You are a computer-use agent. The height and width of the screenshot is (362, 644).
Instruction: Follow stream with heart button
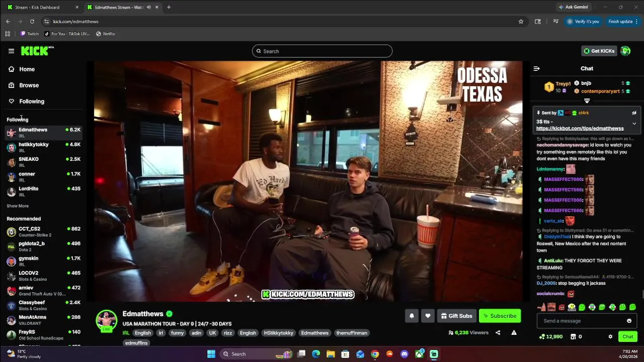(428, 316)
